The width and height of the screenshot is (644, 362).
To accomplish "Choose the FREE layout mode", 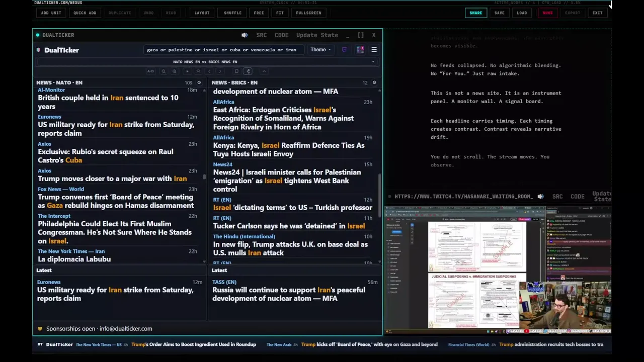I will [259, 13].
